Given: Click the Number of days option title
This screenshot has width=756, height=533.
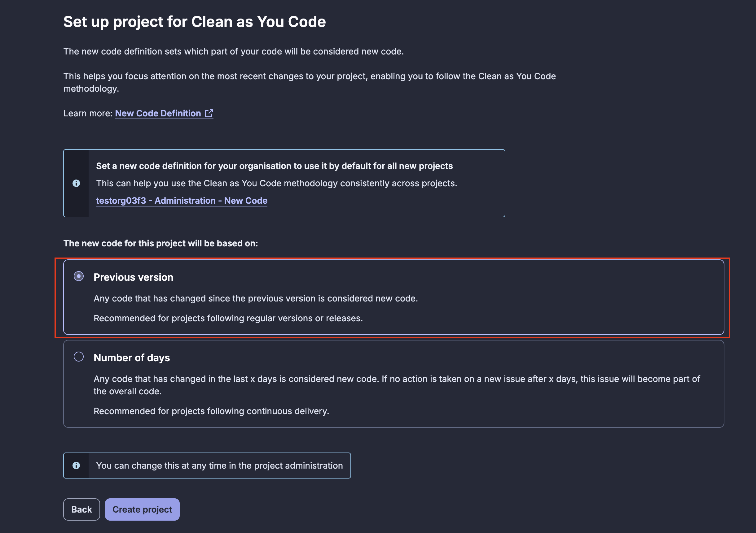Looking at the screenshot, I should tap(132, 357).
